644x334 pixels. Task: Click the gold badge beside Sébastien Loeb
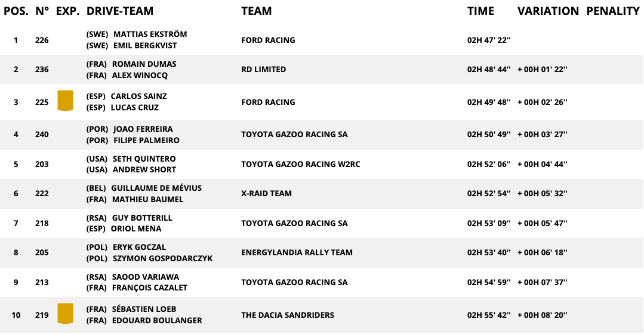pos(65,314)
